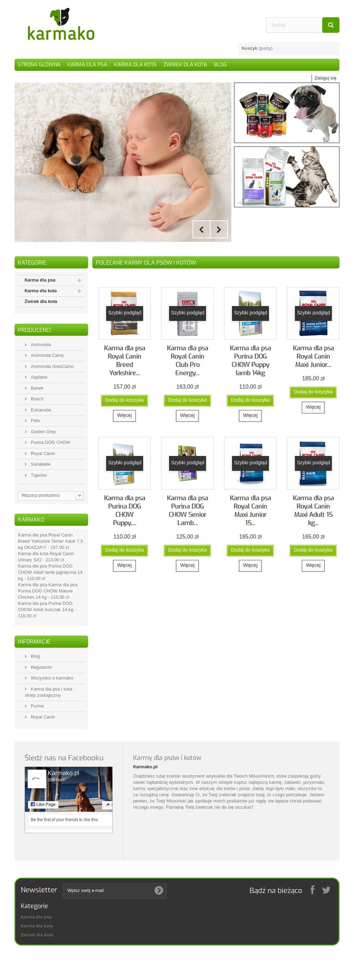Open Bosch producer link
This screenshot has height=980, width=354.
(x=37, y=399)
